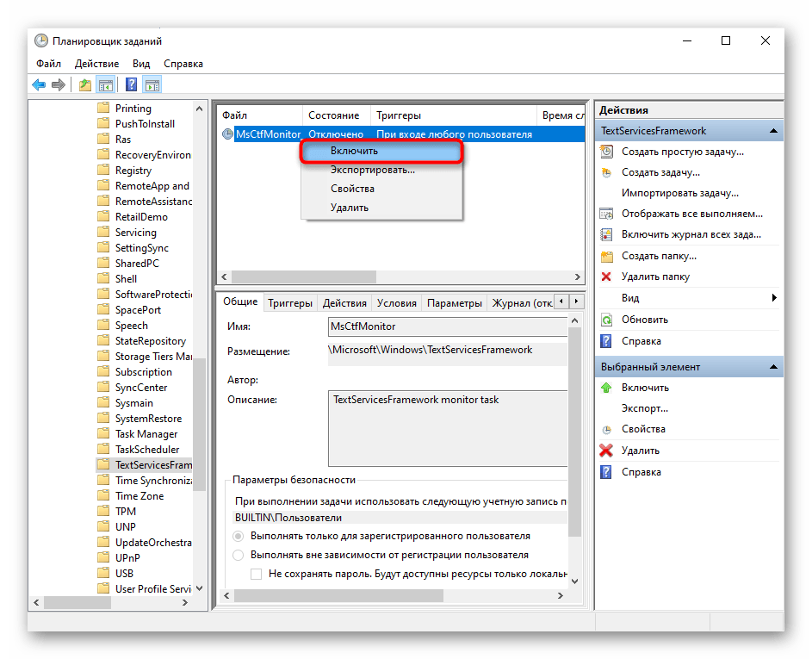Click Импортировать задачу action link
This screenshot has width=812, height=659.
click(x=679, y=193)
